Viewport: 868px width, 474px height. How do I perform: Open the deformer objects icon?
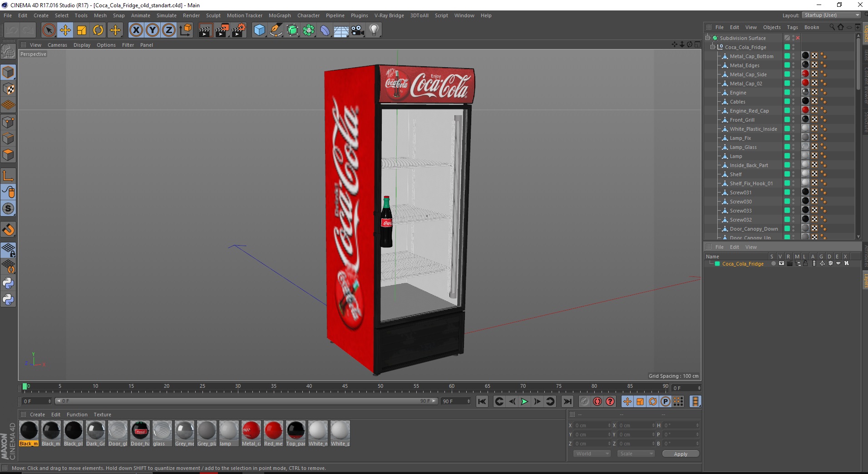point(325,30)
